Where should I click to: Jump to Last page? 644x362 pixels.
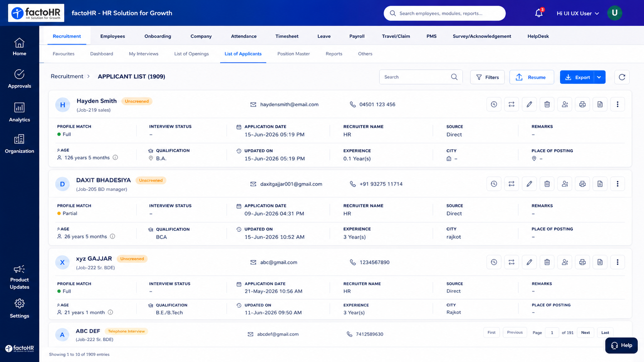click(x=605, y=332)
